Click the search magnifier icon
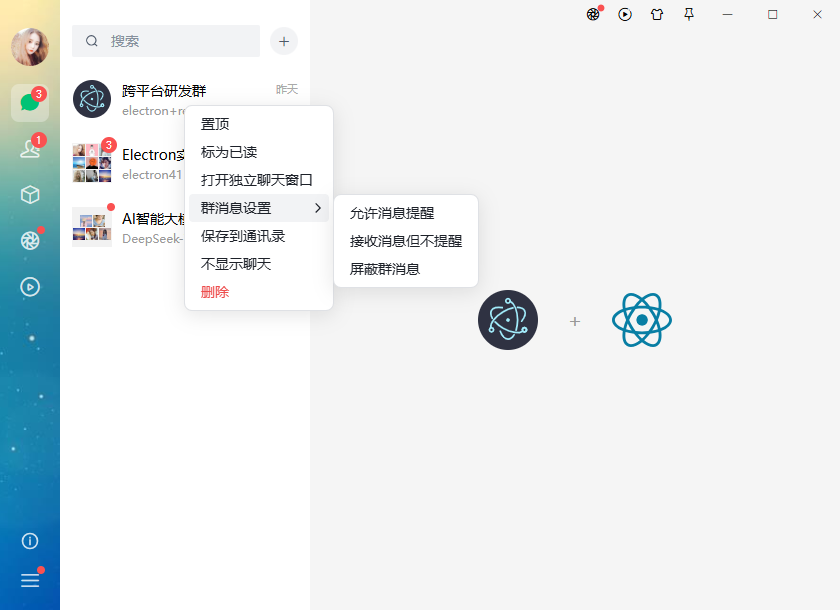 pyautogui.click(x=92, y=41)
